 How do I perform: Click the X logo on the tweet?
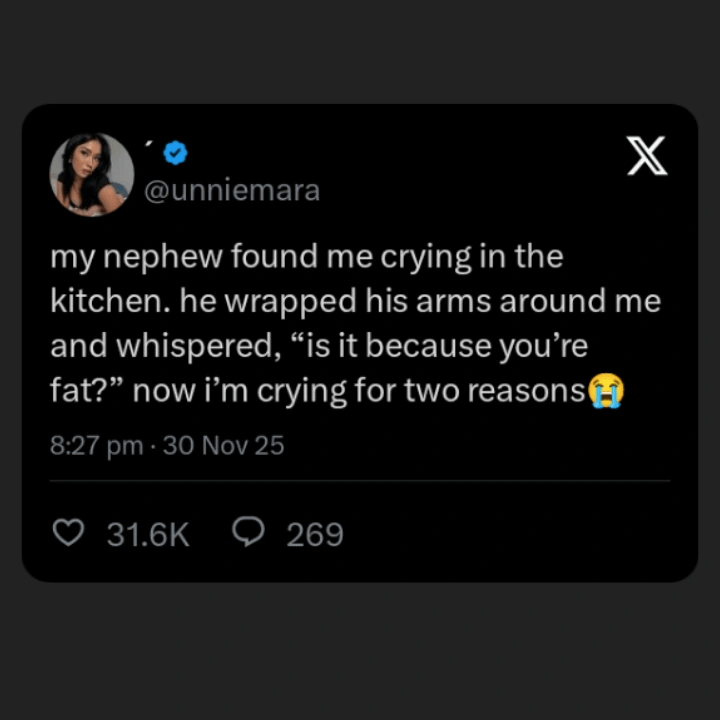coord(647,158)
